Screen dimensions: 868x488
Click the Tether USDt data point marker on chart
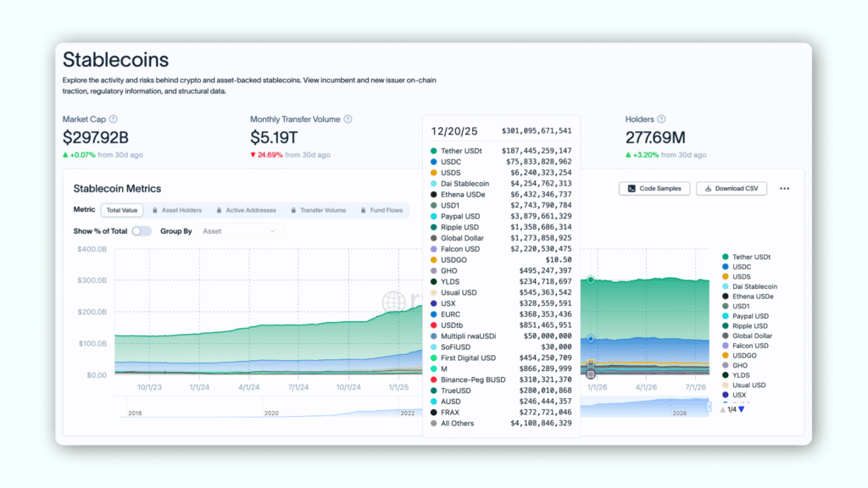pyautogui.click(x=591, y=280)
